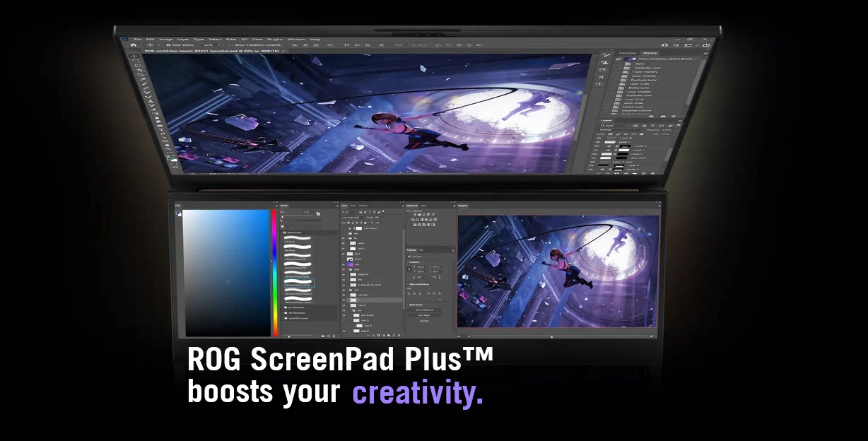Click the new group folder icon in Brushes

323,336
